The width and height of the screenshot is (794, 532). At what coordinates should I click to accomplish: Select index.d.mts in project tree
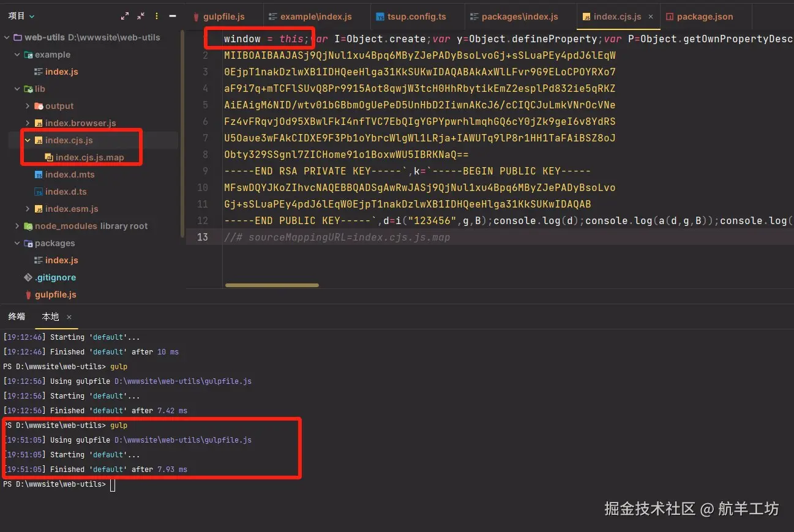pos(69,174)
